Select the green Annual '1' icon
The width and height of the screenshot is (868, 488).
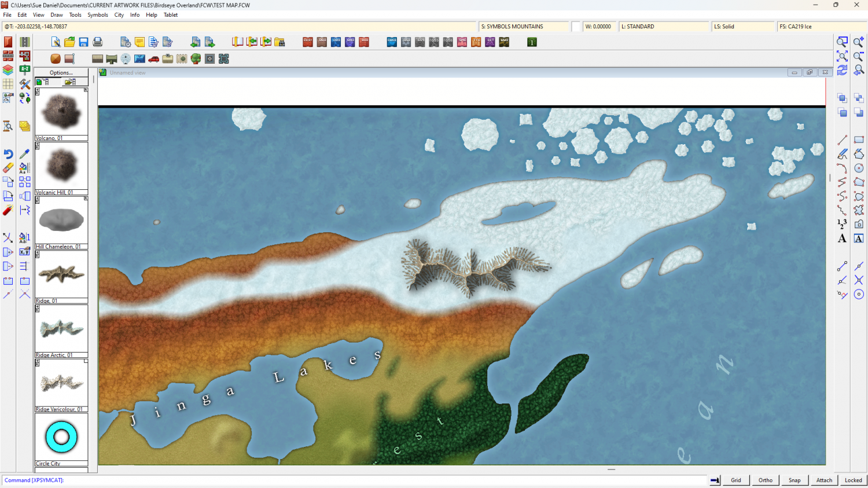point(532,42)
